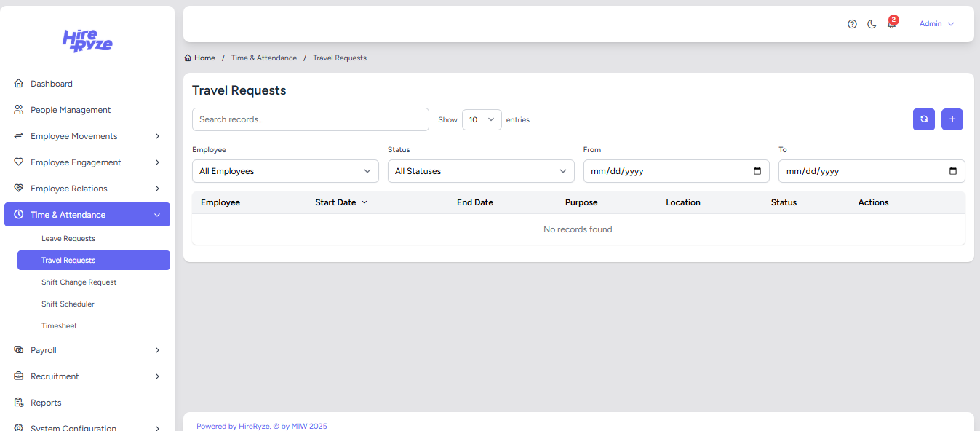
Task: Open the All Statuses filter dropdown
Action: click(x=480, y=171)
